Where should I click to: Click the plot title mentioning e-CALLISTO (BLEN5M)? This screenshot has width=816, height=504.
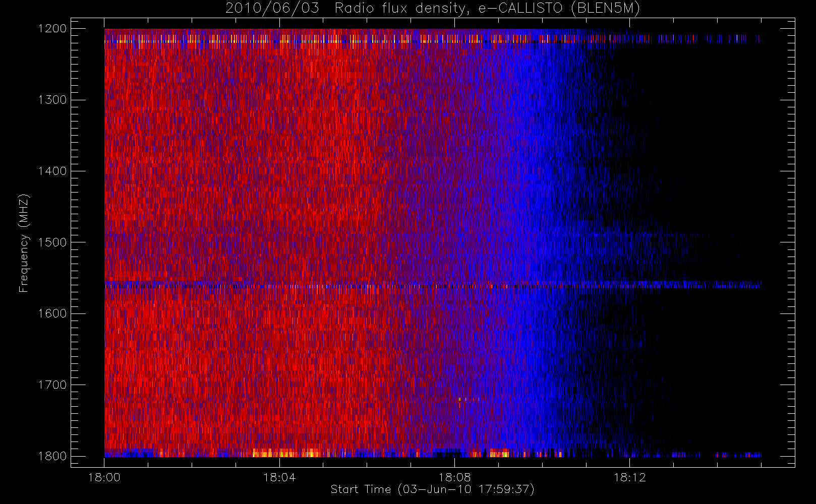(x=433, y=8)
